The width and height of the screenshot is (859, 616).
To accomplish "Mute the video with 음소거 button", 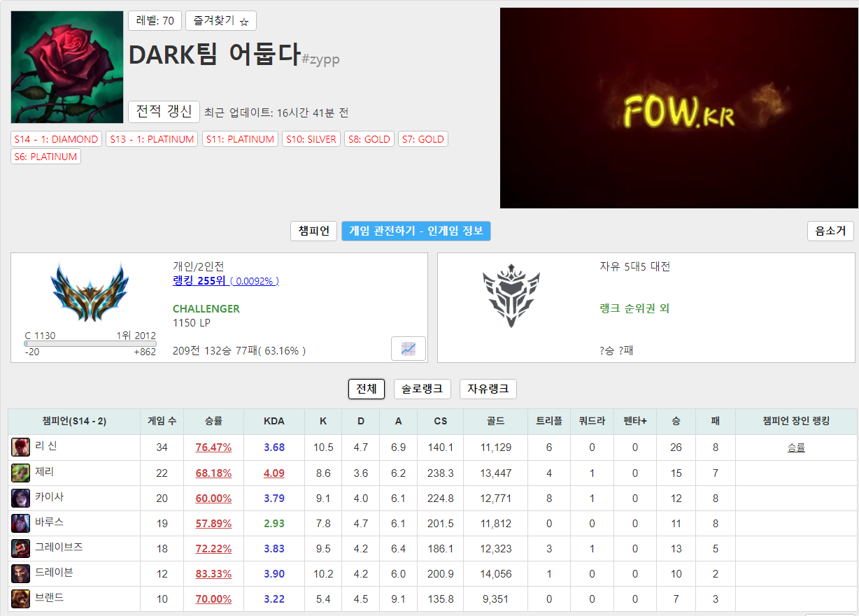I will [830, 231].
